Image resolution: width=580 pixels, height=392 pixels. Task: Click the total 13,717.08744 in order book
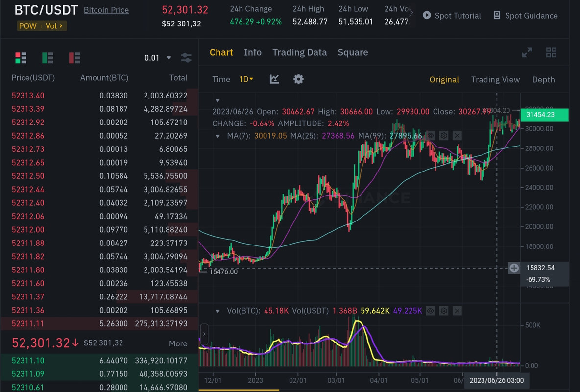click(x=163, y=297)
